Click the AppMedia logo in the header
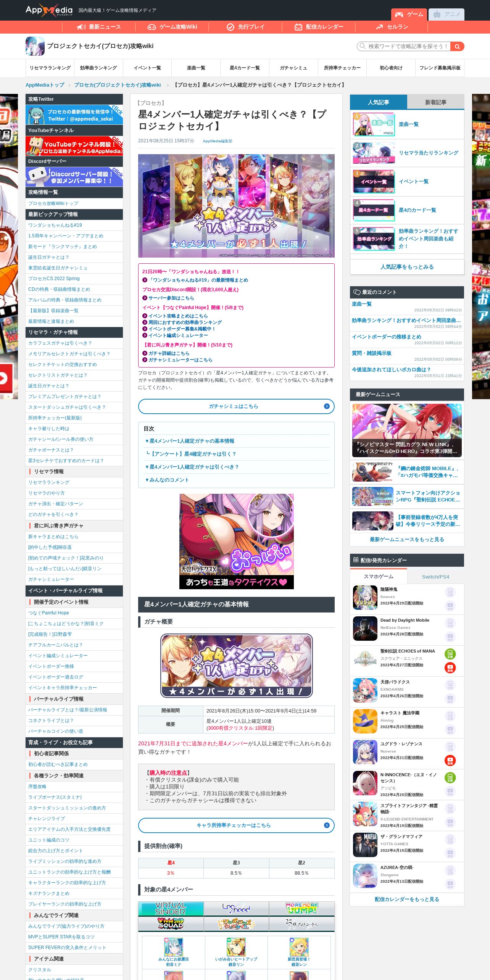This screenshot has width=490, height=980. click(49, 10)
